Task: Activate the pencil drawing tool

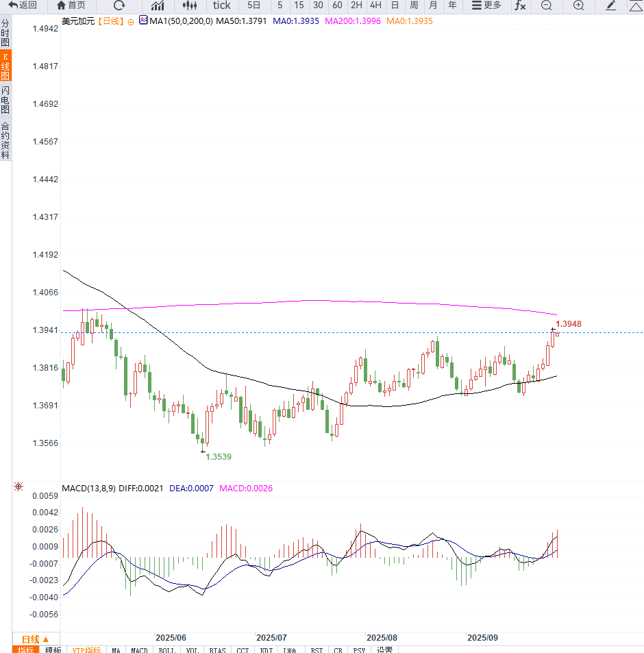Action: (x=610, y=5)
